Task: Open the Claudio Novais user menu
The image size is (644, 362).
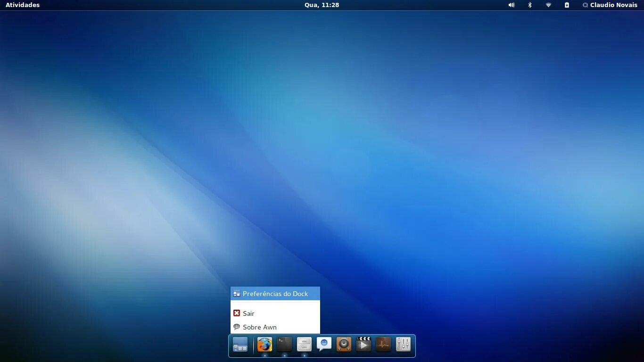Action: click(610, 5)
